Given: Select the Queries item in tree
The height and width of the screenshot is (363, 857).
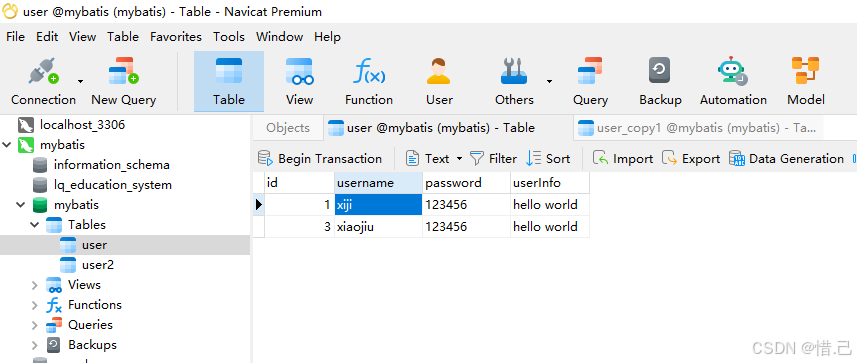Looking at the screenshot, I should coord(90,325).
